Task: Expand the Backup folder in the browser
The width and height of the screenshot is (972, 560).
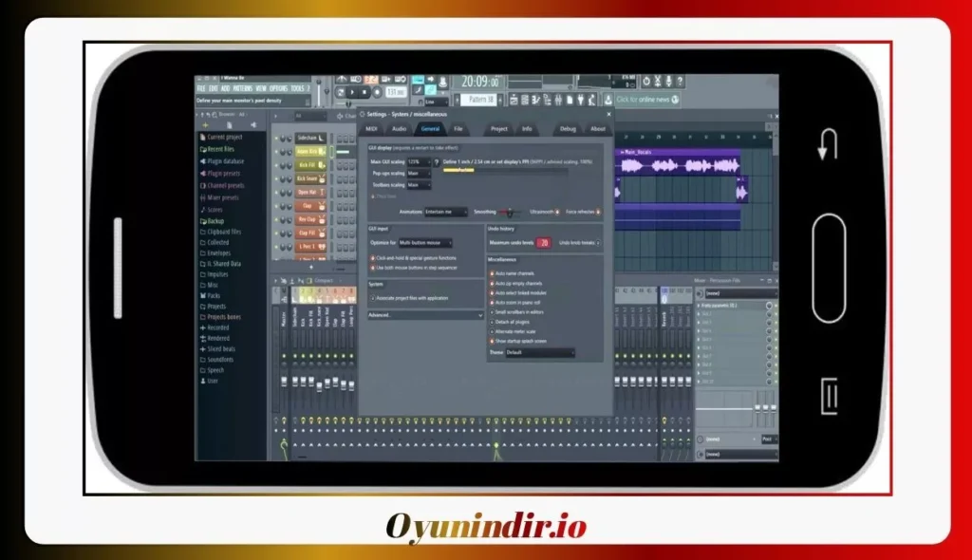Action: pyautogui.click(x=212, y=221)
